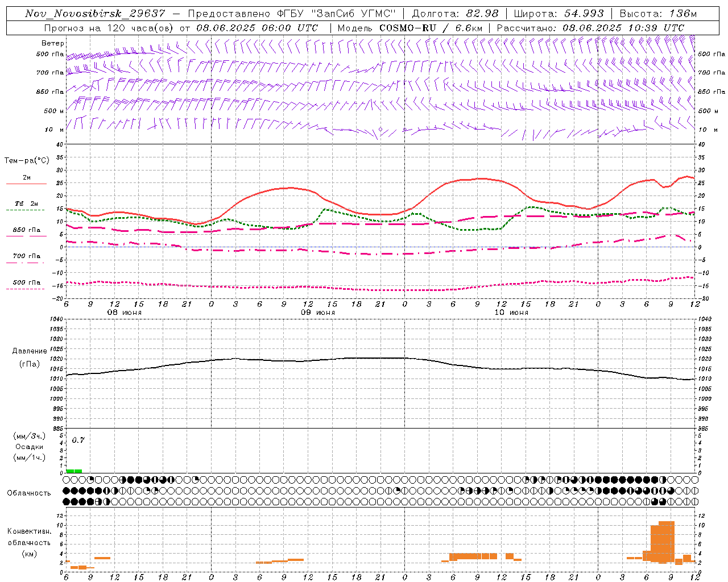The image size is (728, 582).
Task: Click the green precipitation bar
Action: click(74, 471)
